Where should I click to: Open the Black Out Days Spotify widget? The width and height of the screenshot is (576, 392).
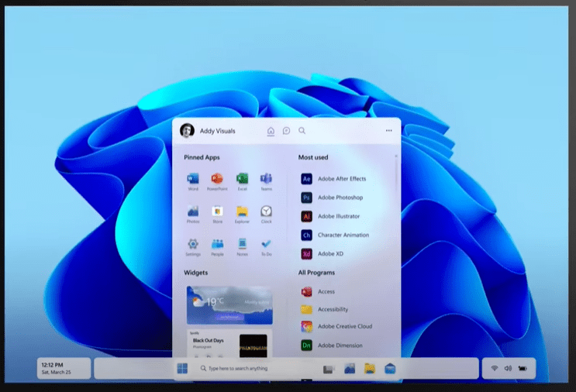229,343
